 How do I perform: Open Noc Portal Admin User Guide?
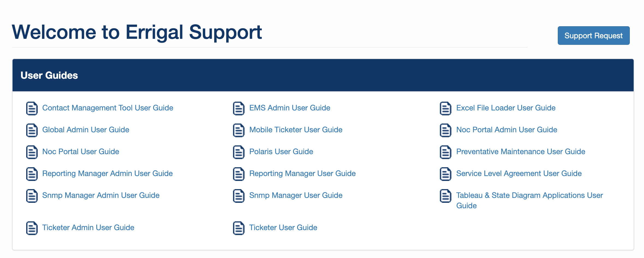(x=506, y=130)
